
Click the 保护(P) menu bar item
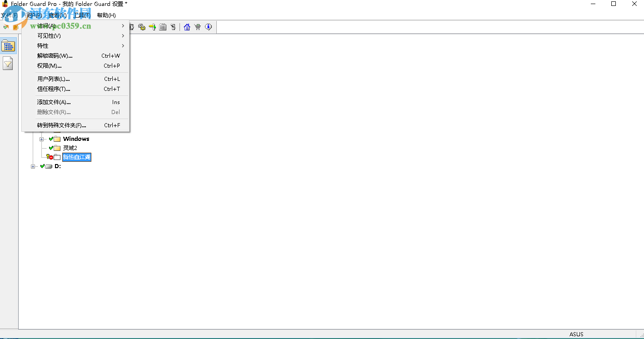coord(33,15)
